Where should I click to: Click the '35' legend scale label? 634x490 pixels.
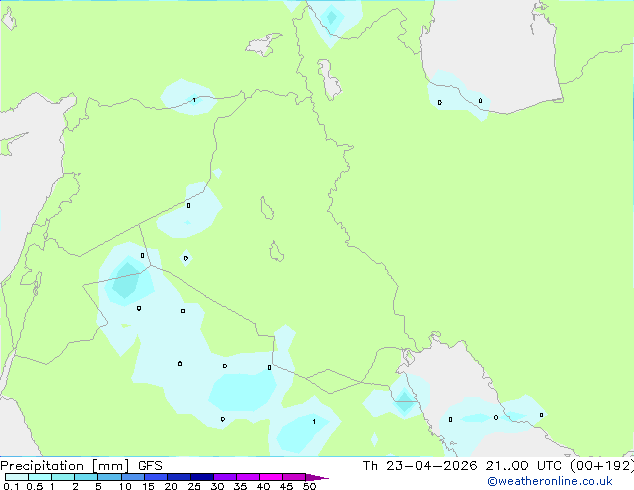[x=240, y=486]
